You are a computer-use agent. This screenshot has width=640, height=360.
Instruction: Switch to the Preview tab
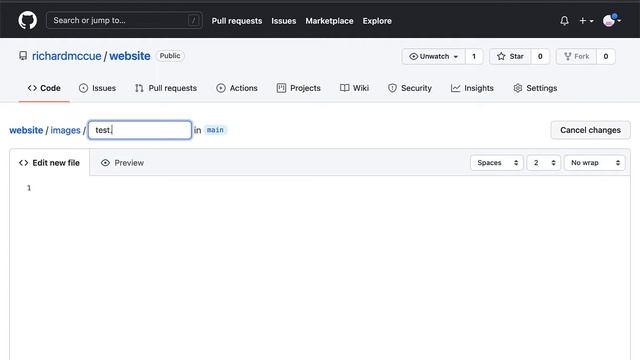click(122, 163)
